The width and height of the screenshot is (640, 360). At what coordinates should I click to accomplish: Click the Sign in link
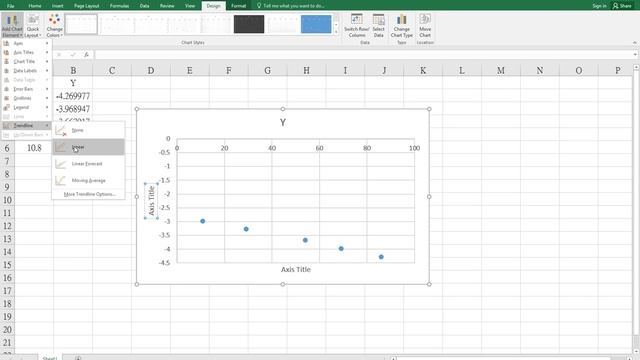[x=599, y=6]
